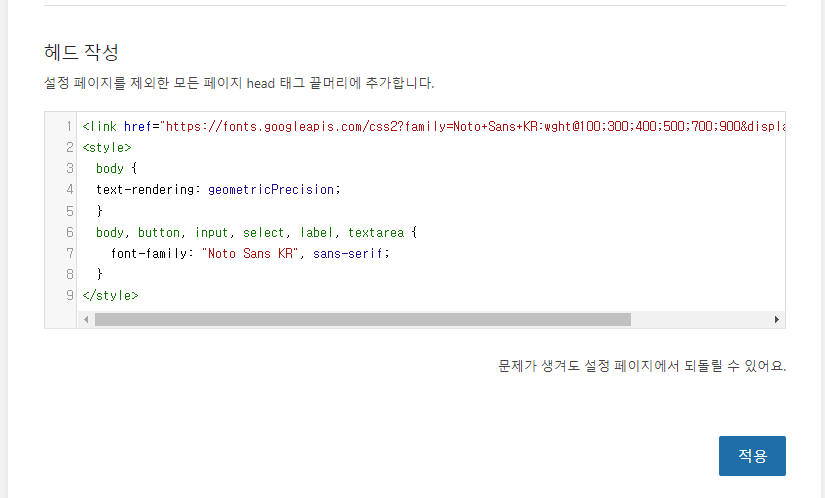825x498 pixels.
Task: Click the 헤드 작성 section heading
Action: tap(82, 52)
